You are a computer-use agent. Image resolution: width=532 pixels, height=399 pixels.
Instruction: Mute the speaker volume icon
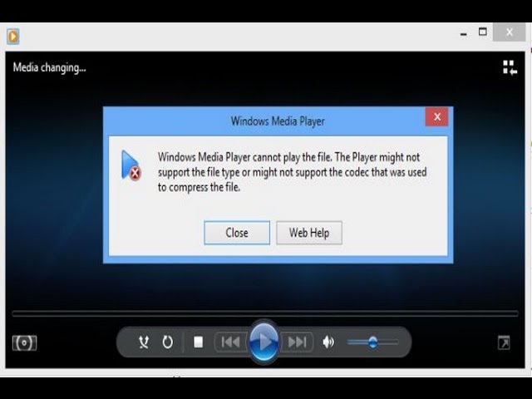328,342
